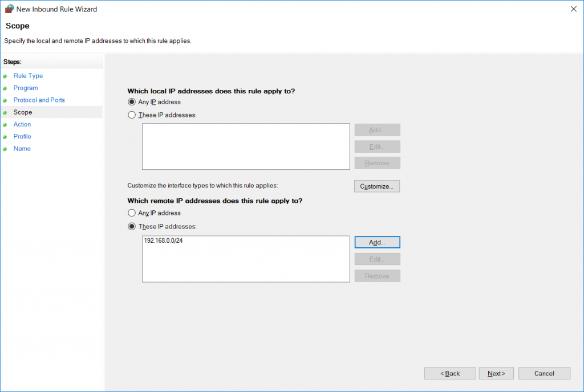
Task: Jump to the Profile step
Action: 22,136
